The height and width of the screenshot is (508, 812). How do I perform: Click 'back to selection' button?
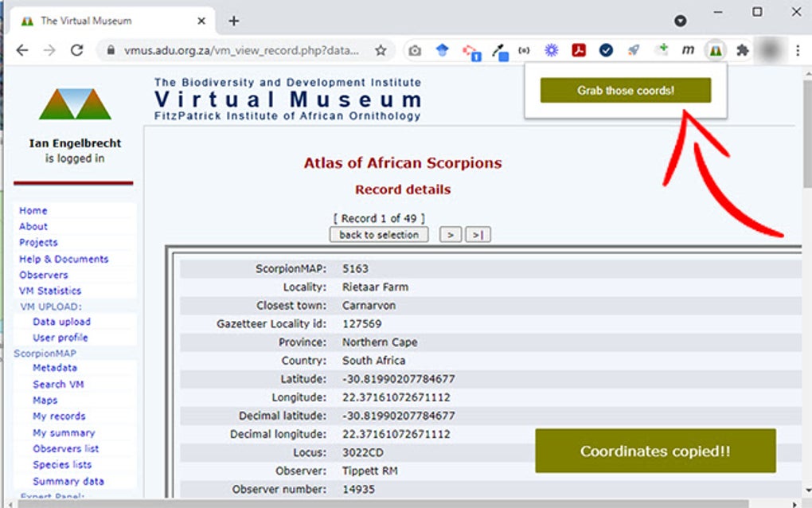(x=378, y=234)
